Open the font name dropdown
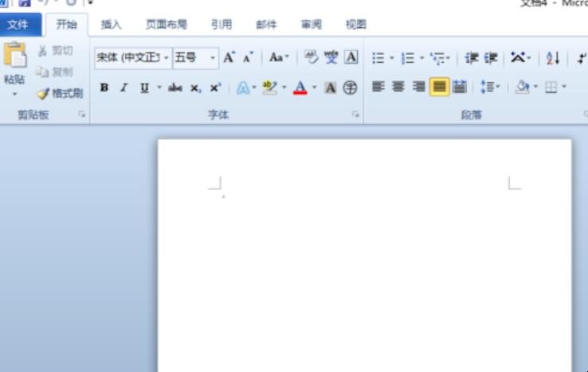Viewport: 588px width, 372px height. 167,58
